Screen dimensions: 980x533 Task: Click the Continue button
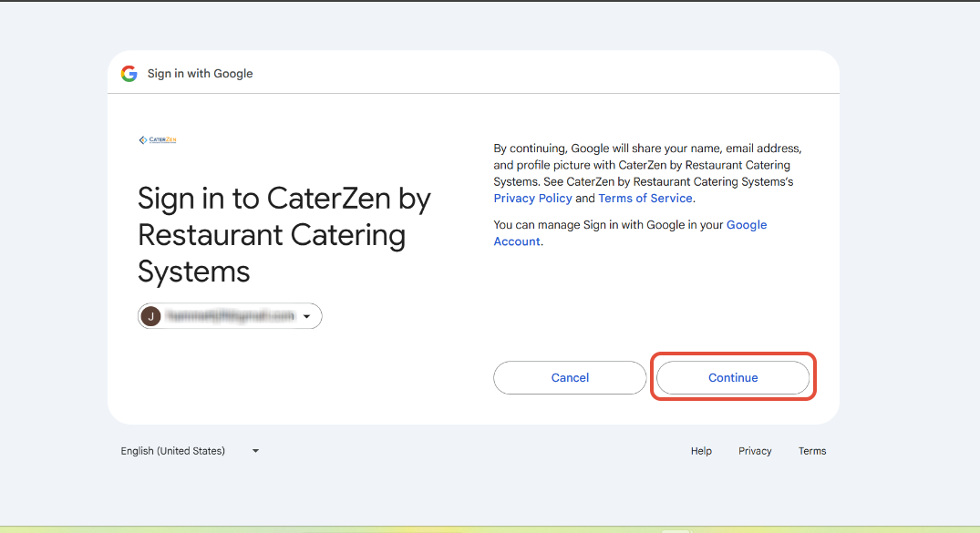[733, 377]
